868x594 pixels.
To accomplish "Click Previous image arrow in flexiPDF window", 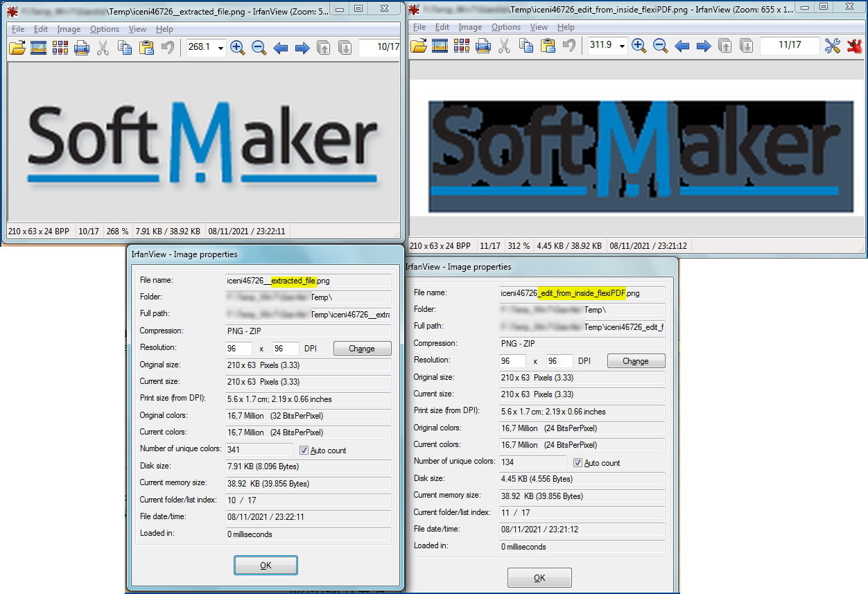I will coord(682,46).
